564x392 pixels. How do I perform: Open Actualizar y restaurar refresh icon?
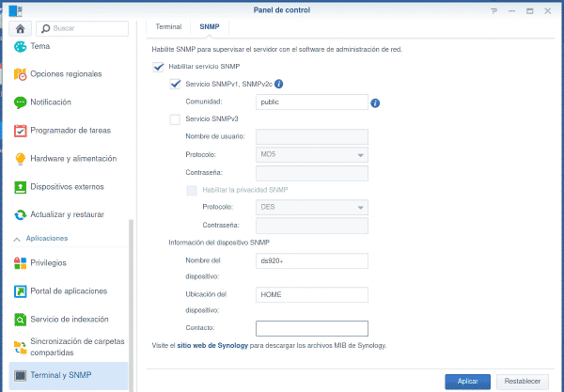tap(20, 214)
